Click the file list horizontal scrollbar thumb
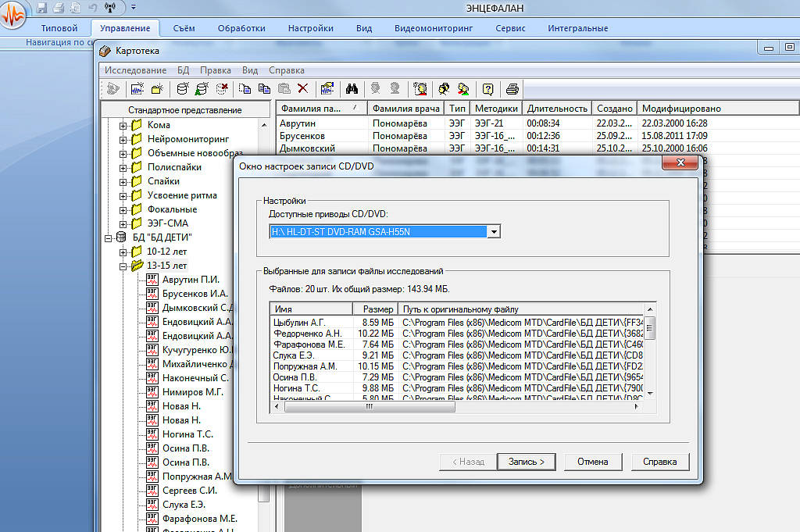 coord(370,406)
